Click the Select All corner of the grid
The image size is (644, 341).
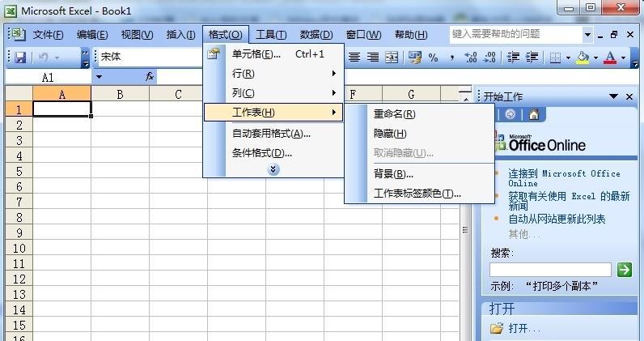coord(19,93)
